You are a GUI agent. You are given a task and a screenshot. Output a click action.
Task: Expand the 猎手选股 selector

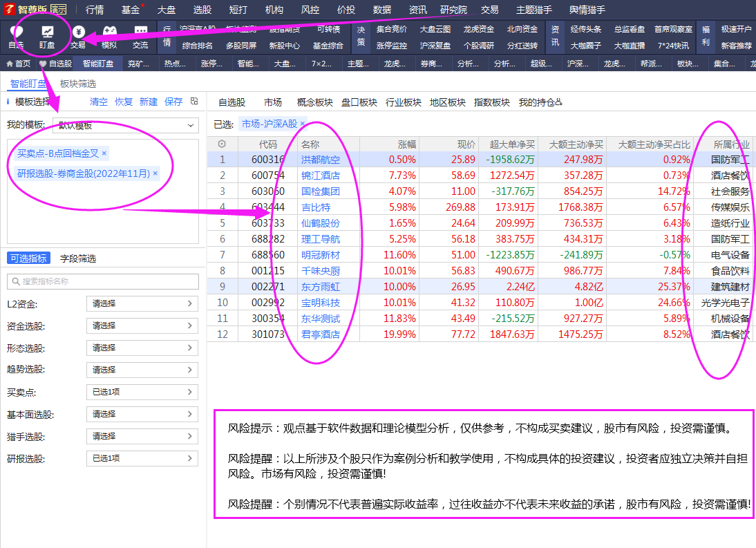pyautogui.click(x=142, y=437)
